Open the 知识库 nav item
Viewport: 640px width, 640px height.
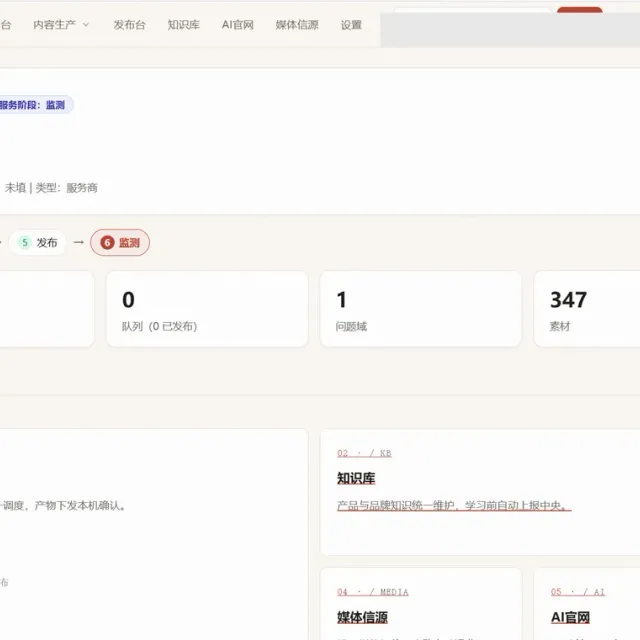click(x=184, y=25)
